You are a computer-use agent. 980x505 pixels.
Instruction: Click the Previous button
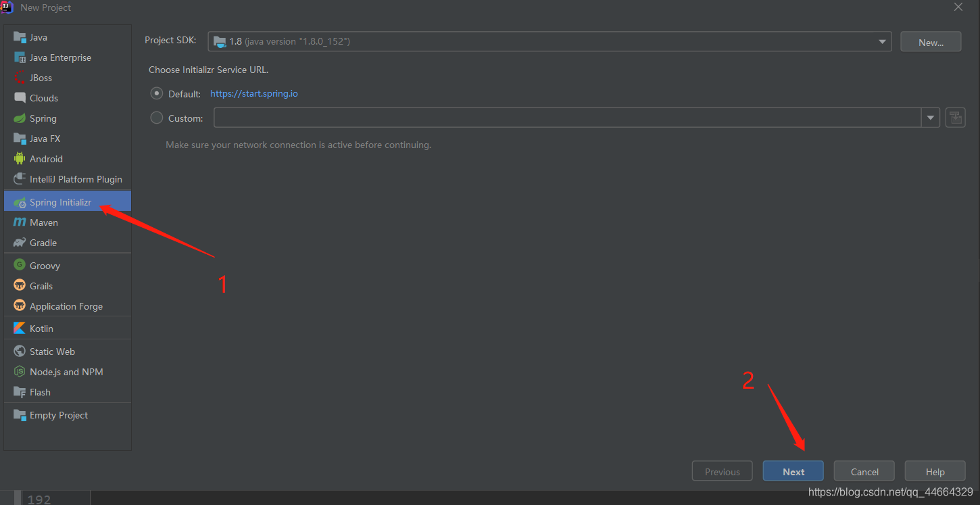[x=722, y=471]
